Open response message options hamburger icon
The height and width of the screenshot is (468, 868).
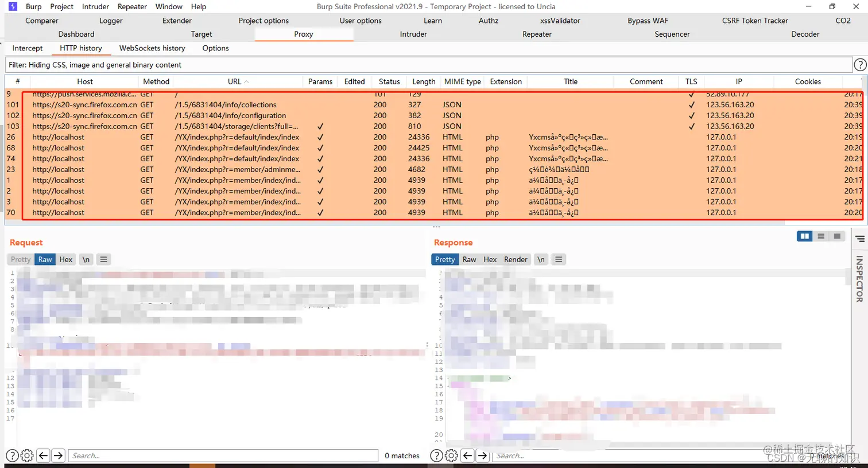tap(559, 259)
